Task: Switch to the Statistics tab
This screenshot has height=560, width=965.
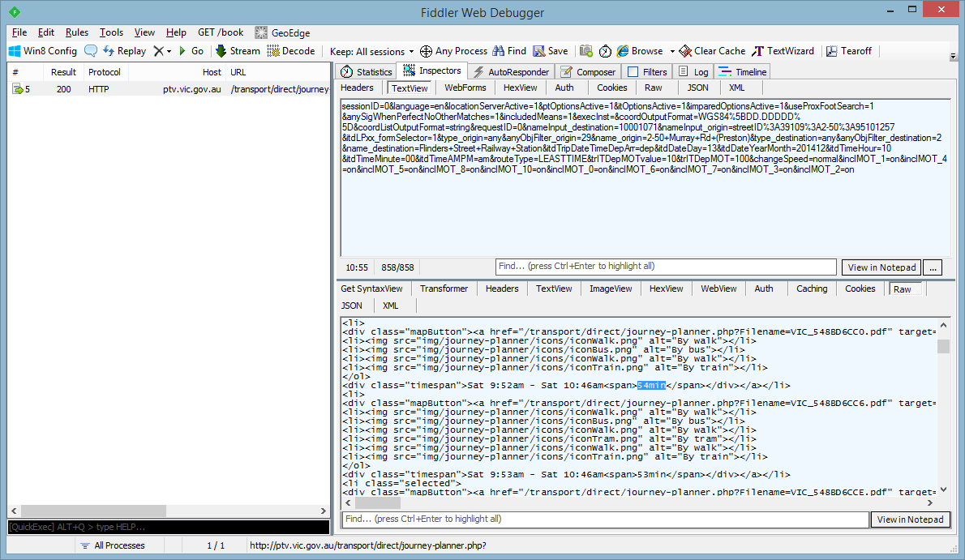Action: (x=367, y=72)
